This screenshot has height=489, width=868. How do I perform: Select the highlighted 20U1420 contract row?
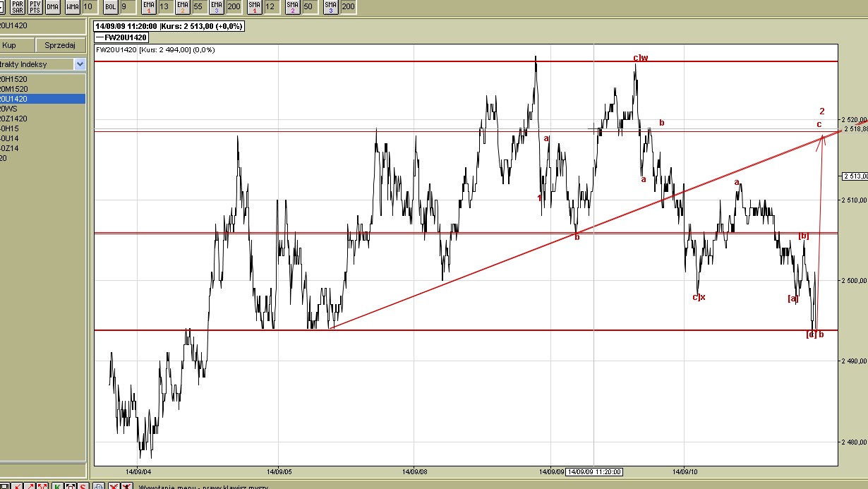(42, 99)
